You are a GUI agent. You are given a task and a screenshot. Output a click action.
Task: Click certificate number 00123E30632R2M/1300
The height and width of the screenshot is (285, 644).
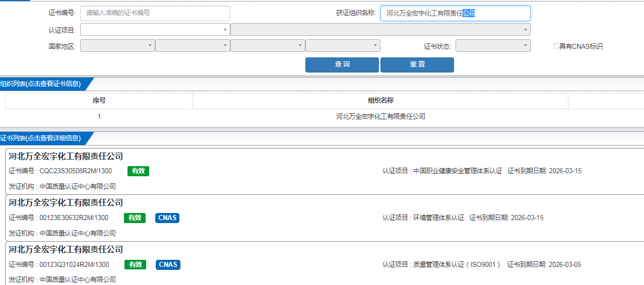74,218
